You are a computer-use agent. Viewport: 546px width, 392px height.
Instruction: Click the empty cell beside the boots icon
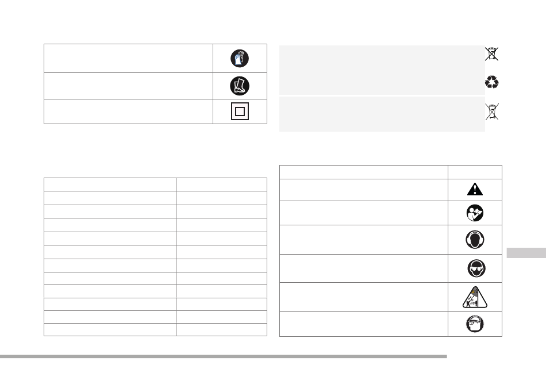(x=129, y=86)
